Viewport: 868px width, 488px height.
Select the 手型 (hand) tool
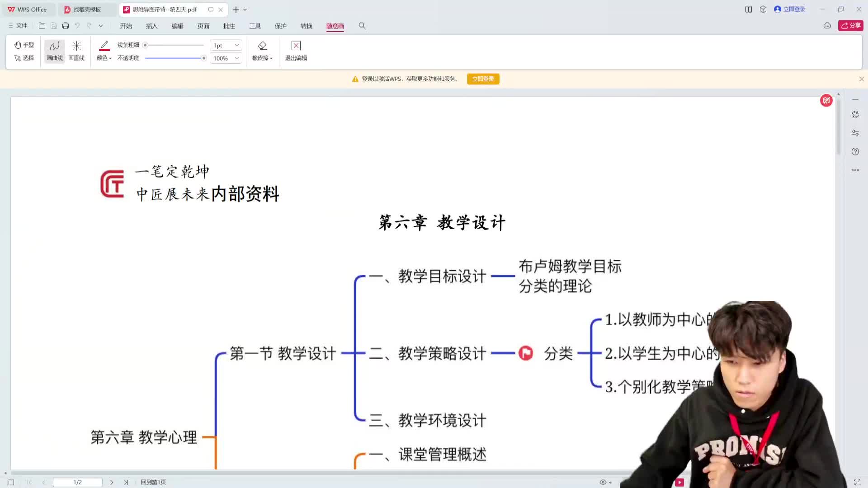pyautogui.click(x=25, y=45)
